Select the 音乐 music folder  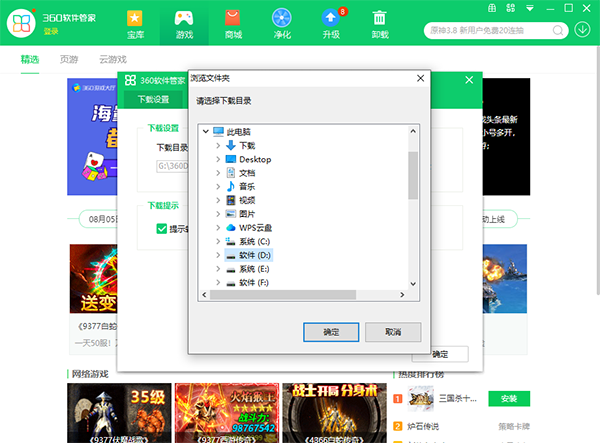(x=247, y=186)
